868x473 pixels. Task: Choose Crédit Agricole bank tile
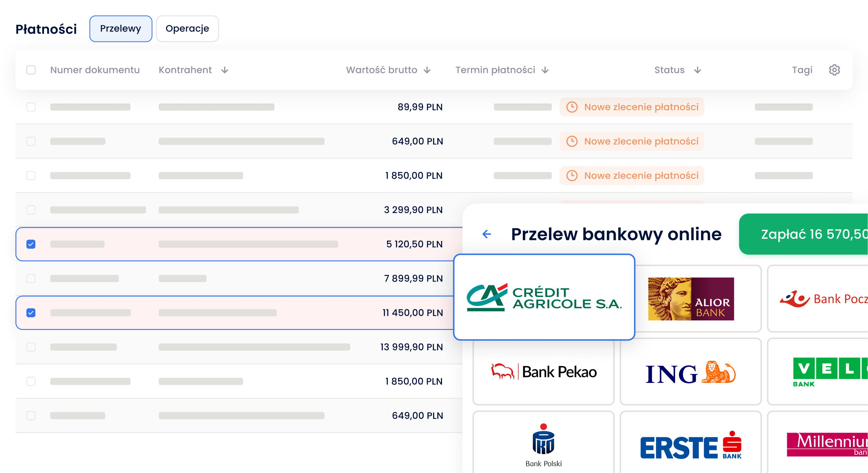click(544, 297)
